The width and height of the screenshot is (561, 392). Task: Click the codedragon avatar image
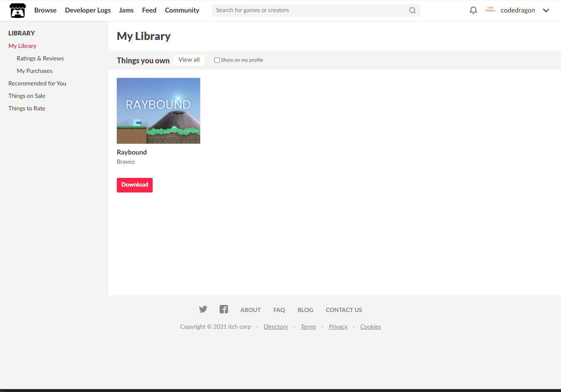pyautogui.click(x=490, y=10)
